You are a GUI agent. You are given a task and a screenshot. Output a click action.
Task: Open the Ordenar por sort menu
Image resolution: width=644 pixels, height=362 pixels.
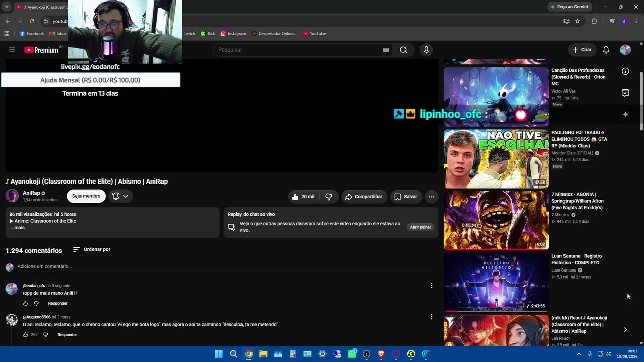tap(92, 249)
